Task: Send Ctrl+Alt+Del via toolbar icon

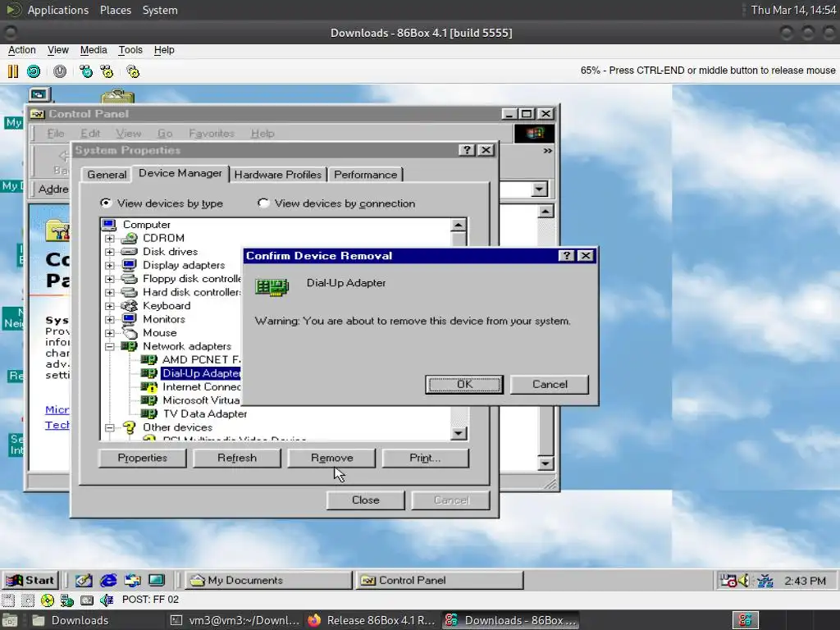Action: pyautogui.click(x=85, y=71)
